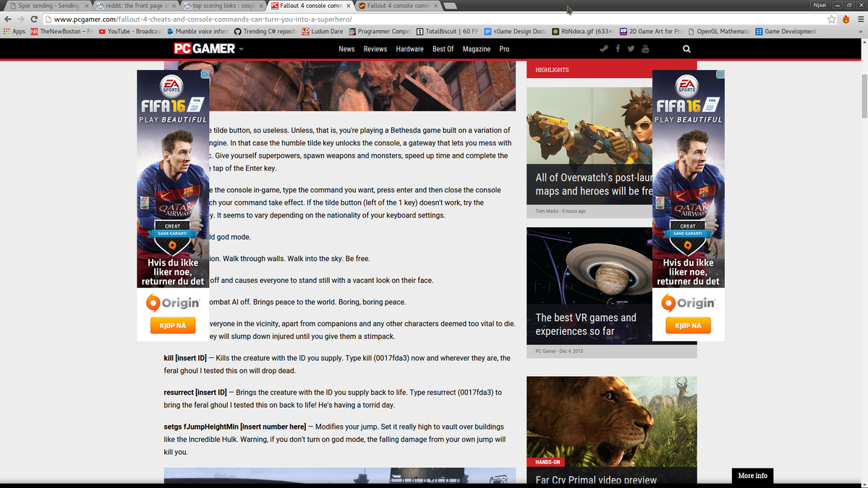This screenshot has height=488, width=868.
Task: Open a new tab with the new-tab button
Action: (x=449, y=6)
